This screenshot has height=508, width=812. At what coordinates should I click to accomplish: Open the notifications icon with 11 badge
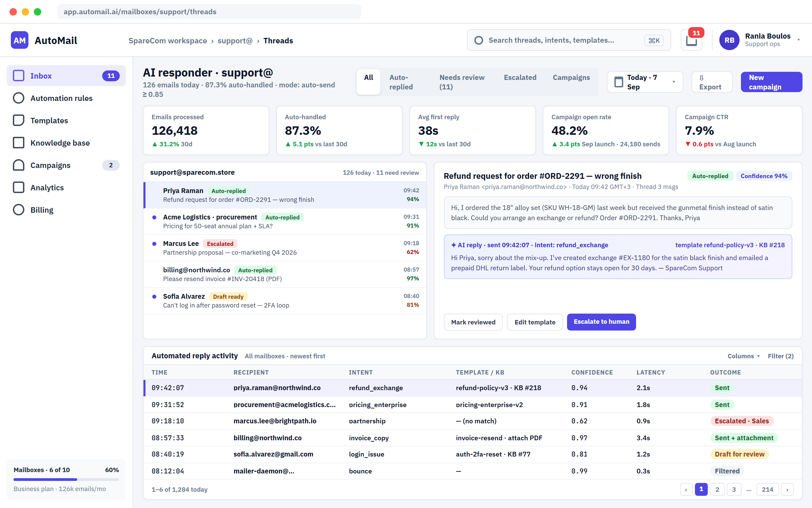[692, 40]
